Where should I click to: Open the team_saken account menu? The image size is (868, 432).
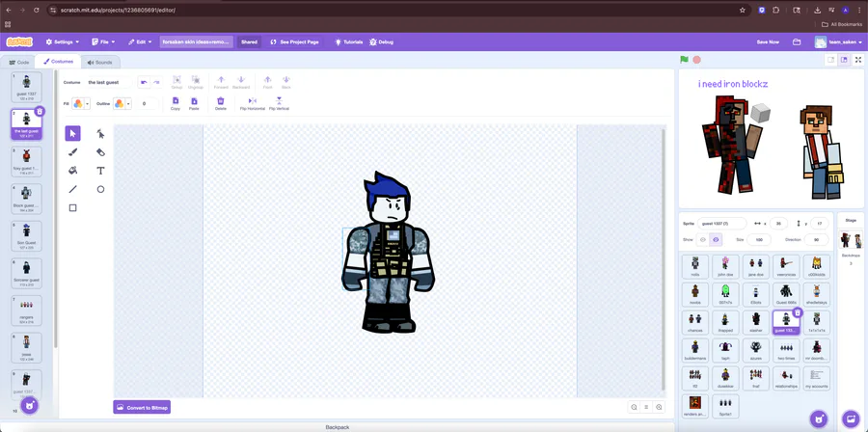tap(838, 42)
